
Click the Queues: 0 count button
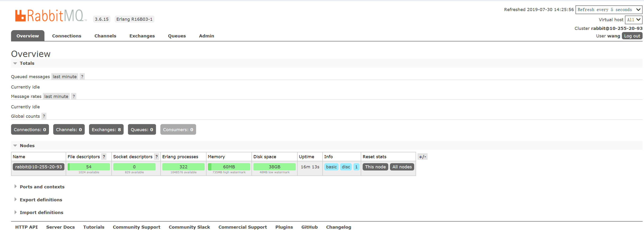click(142, 130)
